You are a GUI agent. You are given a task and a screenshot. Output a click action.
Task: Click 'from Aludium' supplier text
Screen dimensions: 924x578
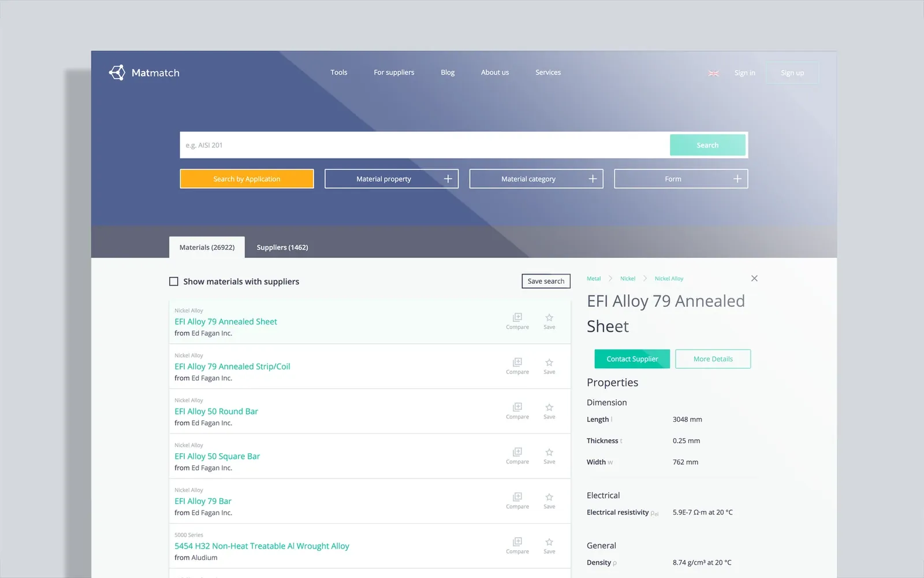[196, 558]
